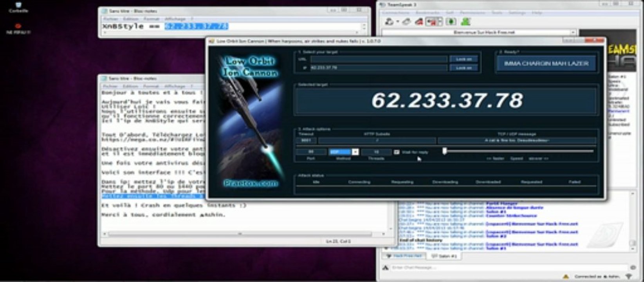Open the Method dropdown in LOIC
The width and height of the screenshot is (644, 282).
coord(355,152)
